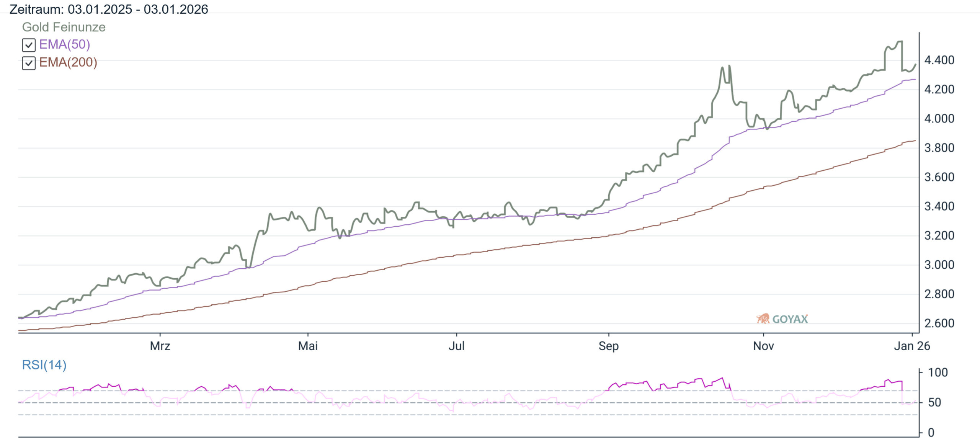The height and width of the screenshot is (441, 980).
Task: Uncheck the EMA(50) checkbox
Action: [x=29, y=45]
